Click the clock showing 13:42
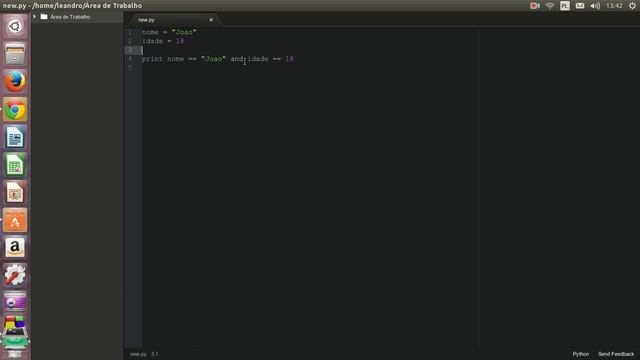This screenshot has width=640, height=360. pos(614,6)
